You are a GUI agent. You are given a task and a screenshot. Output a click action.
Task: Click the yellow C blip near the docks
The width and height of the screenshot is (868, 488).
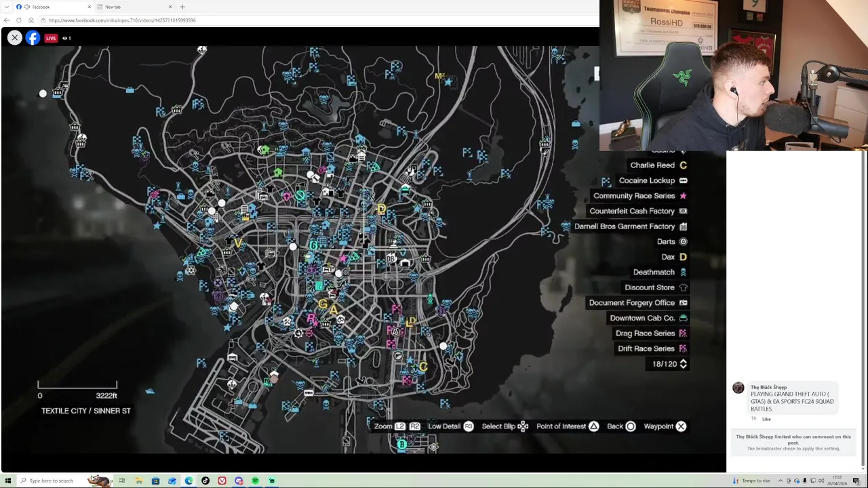[x=423, y=367]
